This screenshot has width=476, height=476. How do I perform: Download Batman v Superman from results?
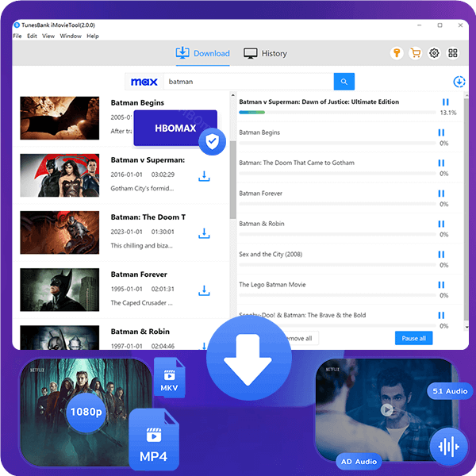click(204, 176)
